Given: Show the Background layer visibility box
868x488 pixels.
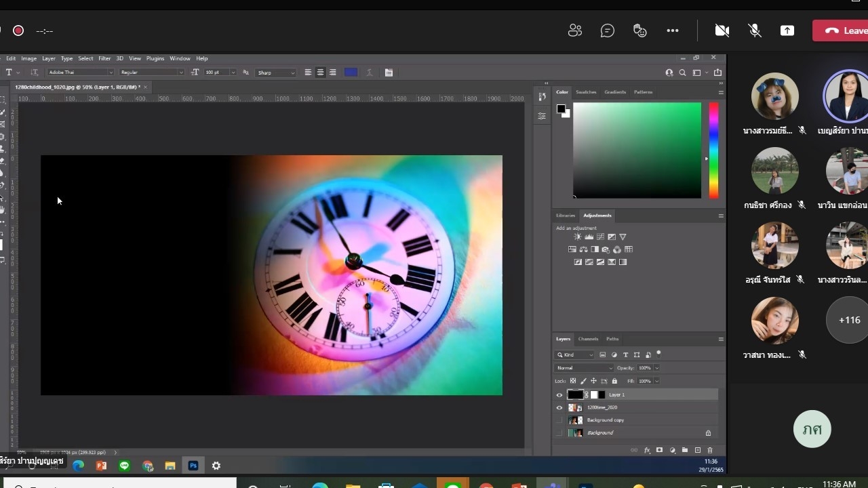Looking at the screenshot, I should coord(559,433).
